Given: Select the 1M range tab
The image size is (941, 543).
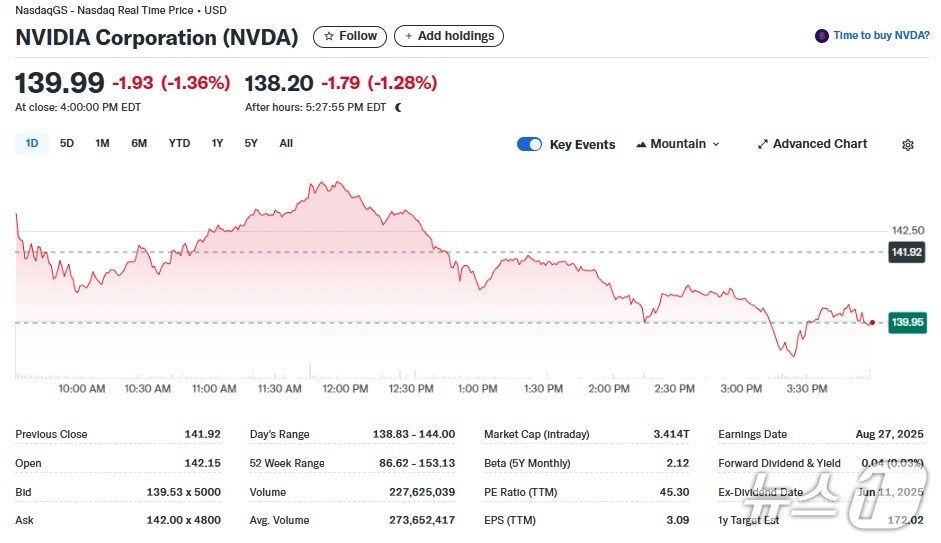Looking at the screenshot, I should [102, 143].
